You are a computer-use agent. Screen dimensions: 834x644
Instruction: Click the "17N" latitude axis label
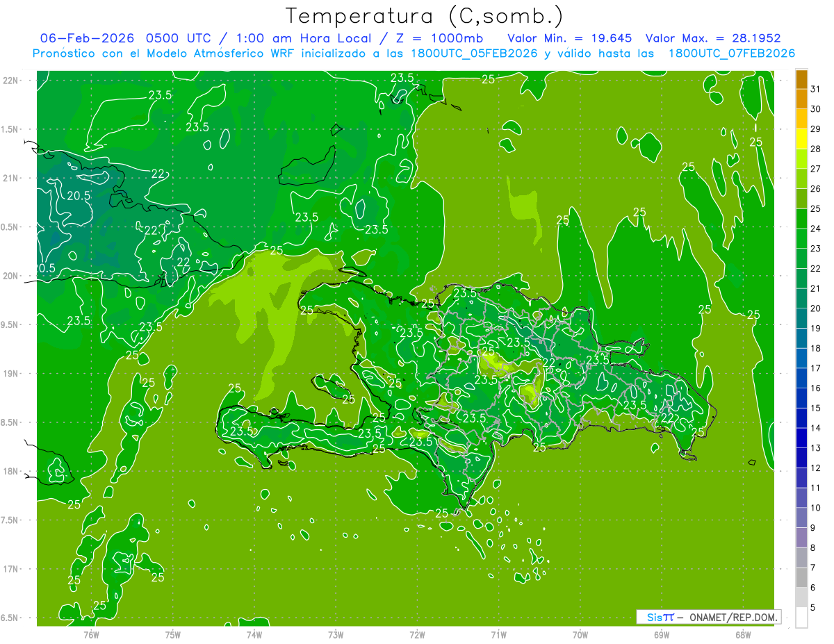[x=11, y=570]
